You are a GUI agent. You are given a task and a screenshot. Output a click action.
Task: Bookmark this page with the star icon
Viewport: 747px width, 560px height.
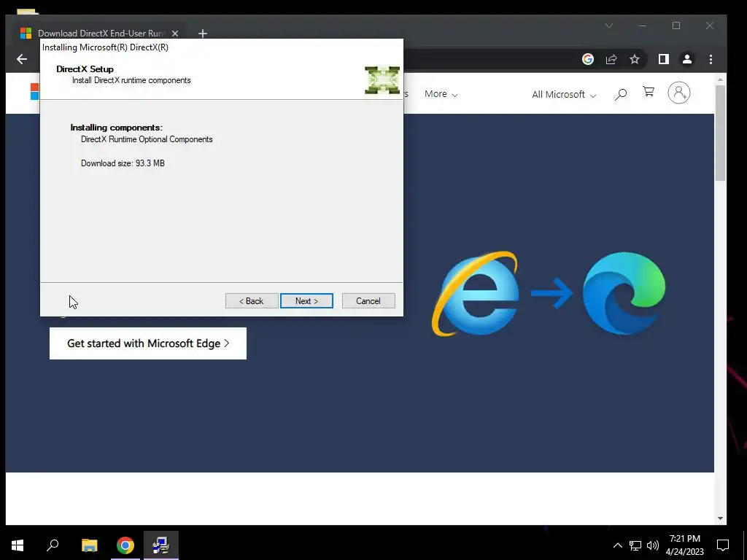pyautogui.click(x=635, y=59)
